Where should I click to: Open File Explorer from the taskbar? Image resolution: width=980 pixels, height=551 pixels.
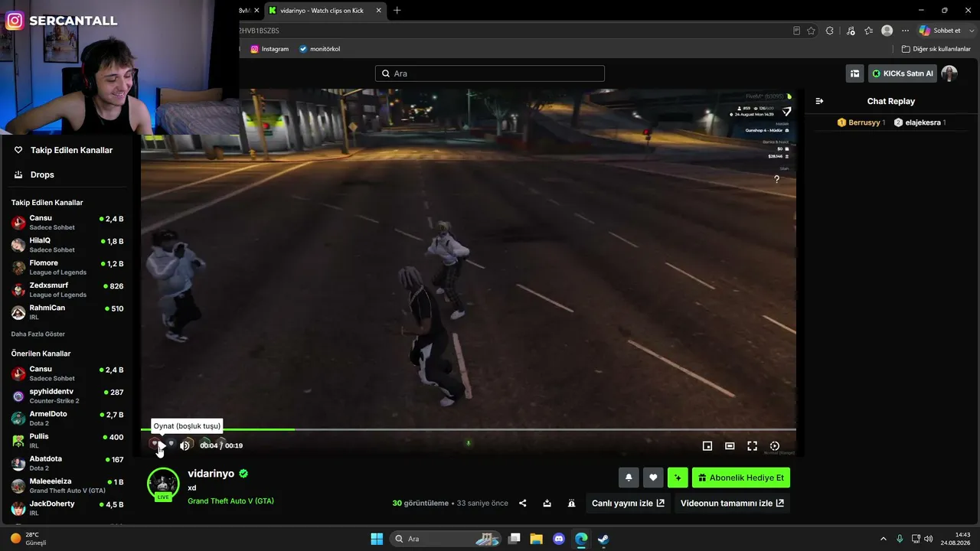[x=537, y=539]
